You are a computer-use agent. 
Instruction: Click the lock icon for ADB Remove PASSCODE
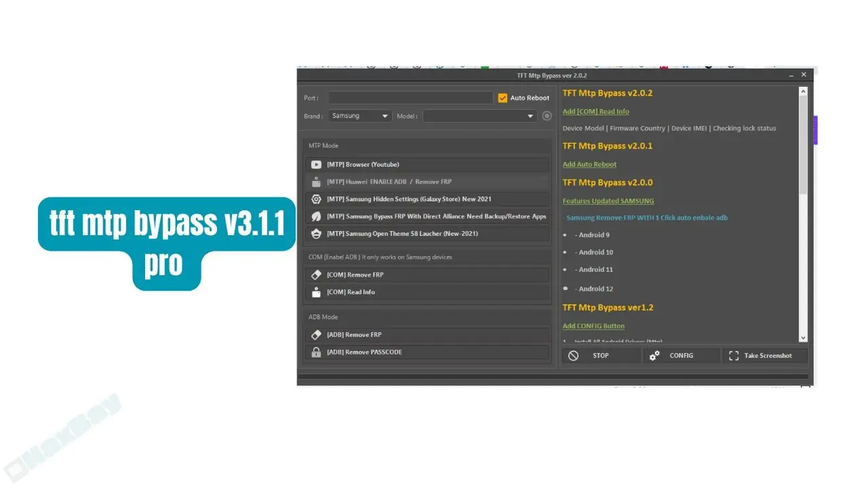[x=316, y=352]
